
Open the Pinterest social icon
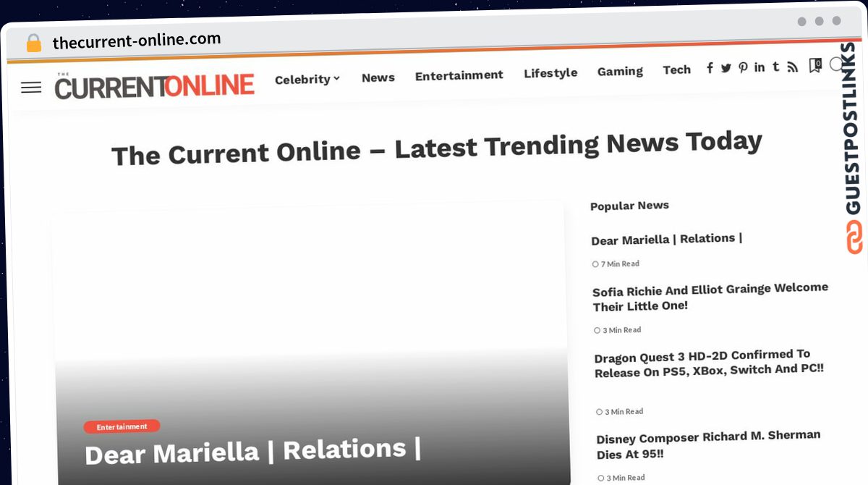pos(743,67)
